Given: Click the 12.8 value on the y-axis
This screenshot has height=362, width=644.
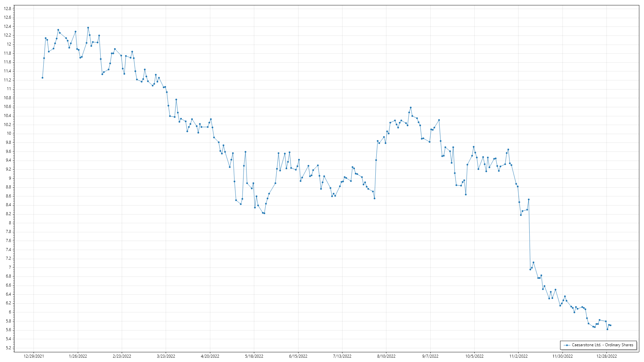Looking at the screenshot, I should coord(7,9).
